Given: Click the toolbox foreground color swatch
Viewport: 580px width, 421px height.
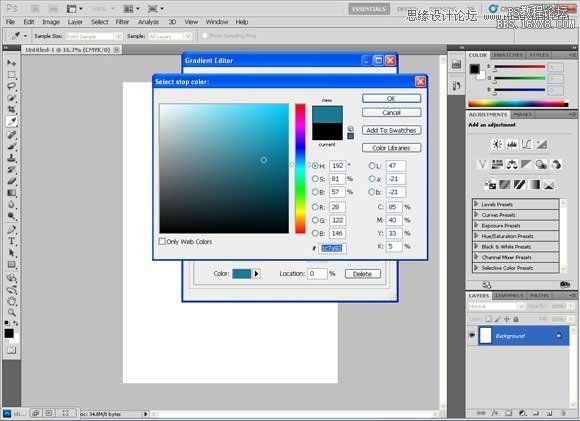Looking at the screenshot, I should [9, 333].
